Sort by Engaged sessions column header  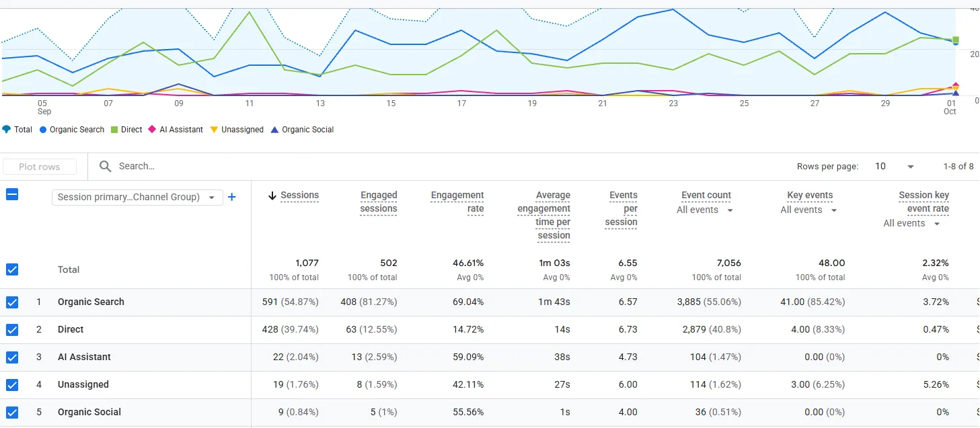[378, 202]
